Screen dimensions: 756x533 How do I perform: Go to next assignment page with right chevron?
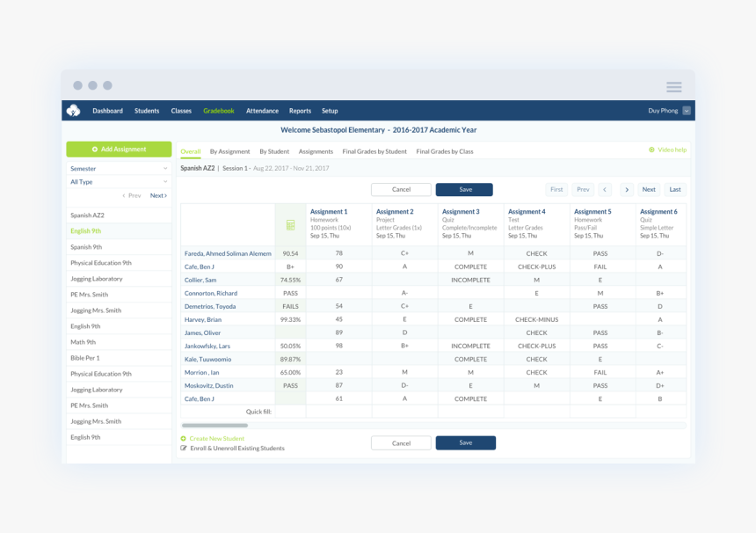(626, 190)
